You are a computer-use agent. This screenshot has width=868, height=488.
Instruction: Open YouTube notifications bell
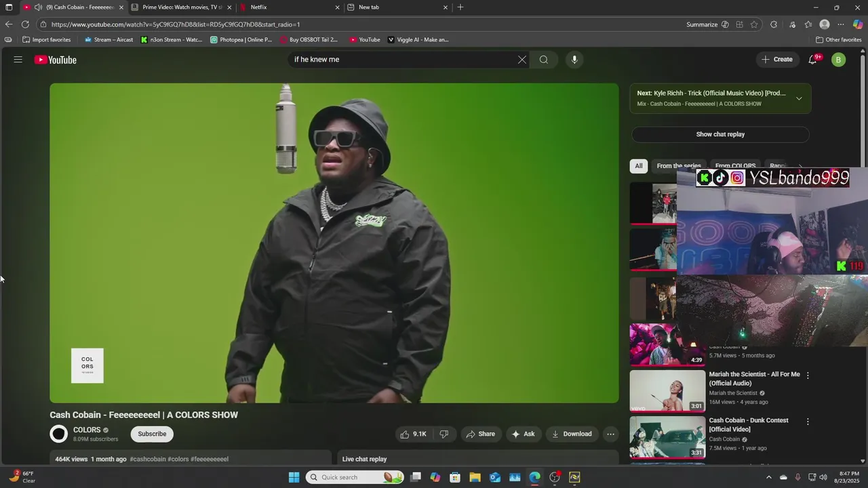[813, 60]
